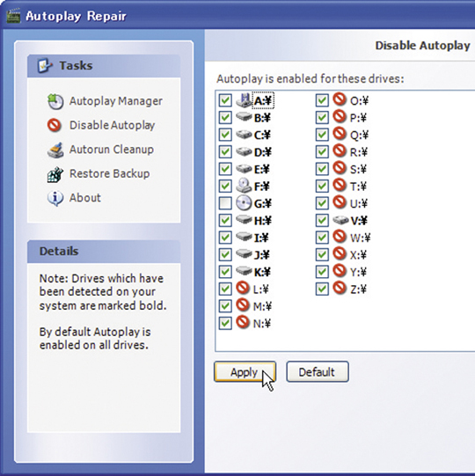The width and height of the screenshot is (475, 476).
Task: Click the hard drive icon for V:
Action: pyautogui.click(x=340, y=220)
